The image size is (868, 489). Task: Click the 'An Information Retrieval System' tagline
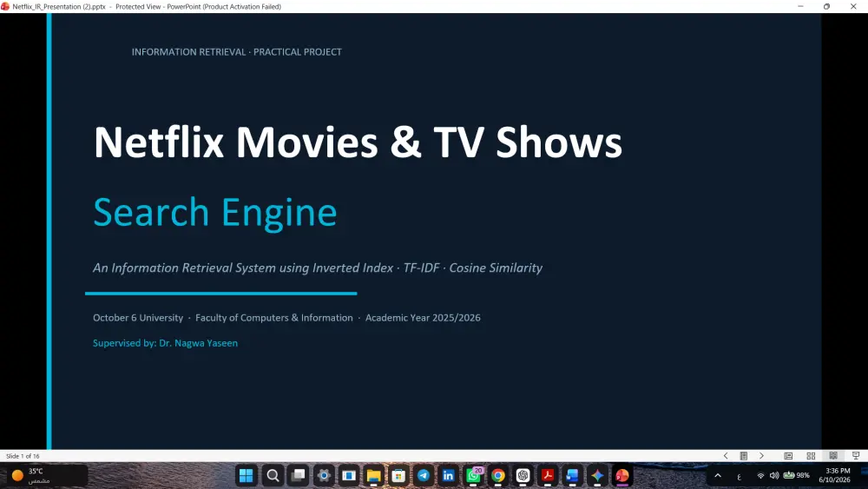coord(318,268)
